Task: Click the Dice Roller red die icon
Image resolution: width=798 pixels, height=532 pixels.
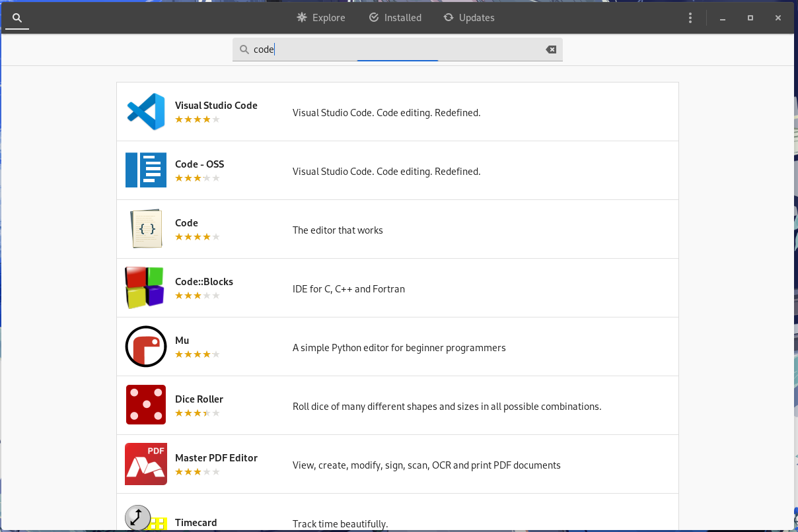Action: coord(146,405)
